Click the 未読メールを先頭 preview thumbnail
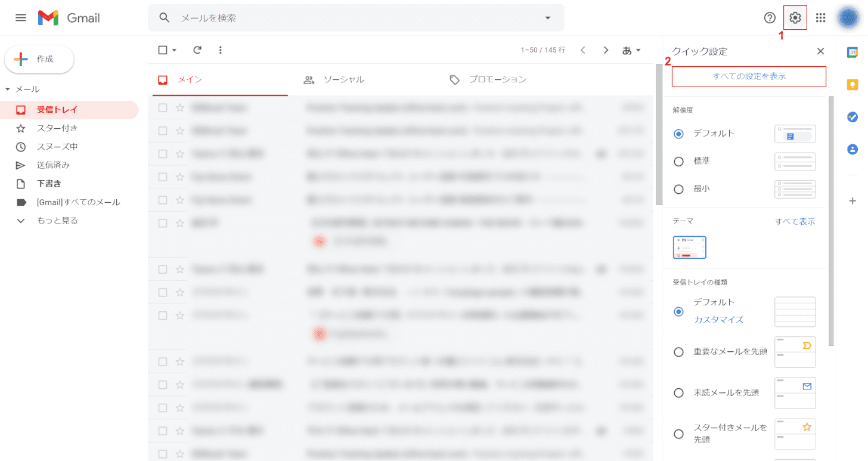The width and height of the screenshot is (868, 461). (795, 393)
